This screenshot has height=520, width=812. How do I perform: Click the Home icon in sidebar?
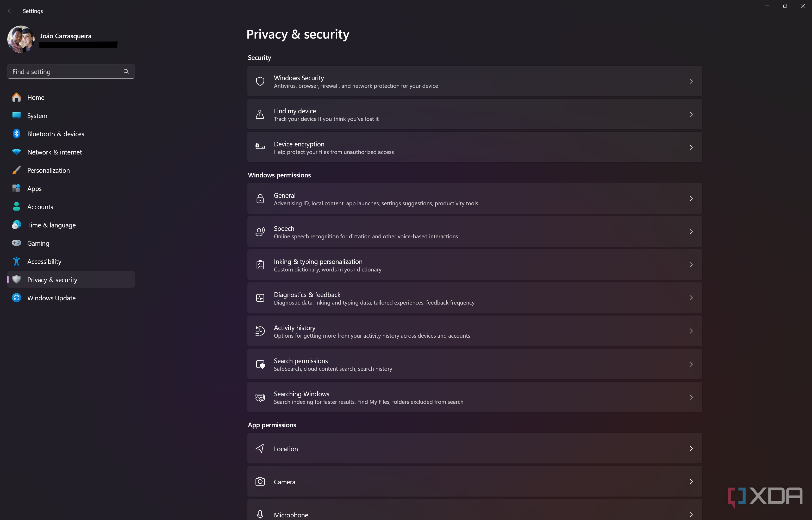[x=16, y=97]
